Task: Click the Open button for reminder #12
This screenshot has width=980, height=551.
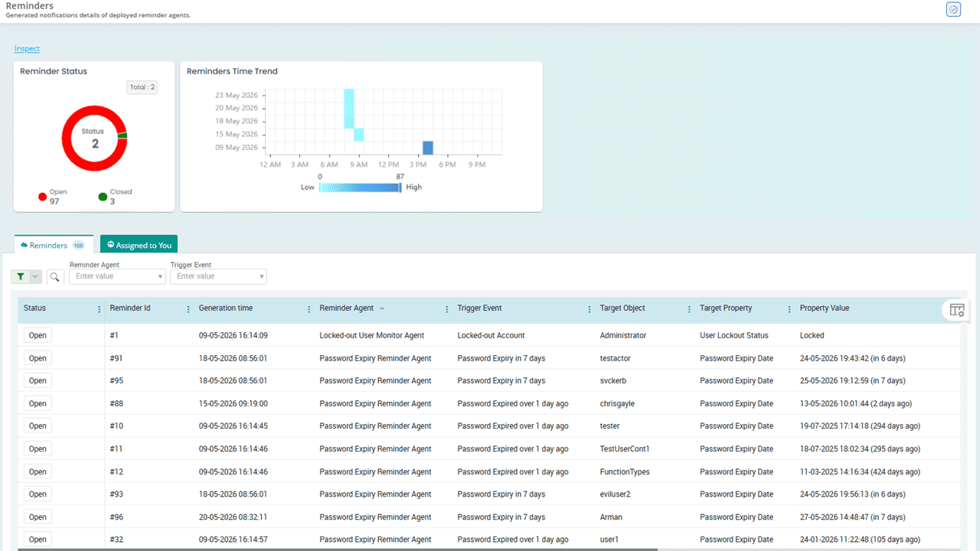Action: [x=38, y=471]
